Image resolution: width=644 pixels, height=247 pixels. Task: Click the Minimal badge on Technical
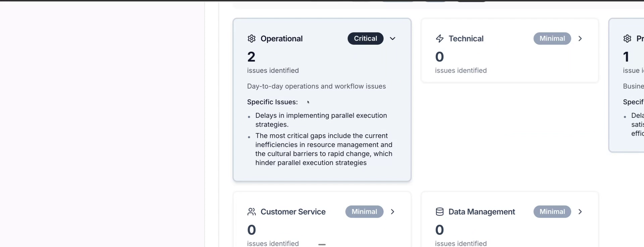coord(552,39)
